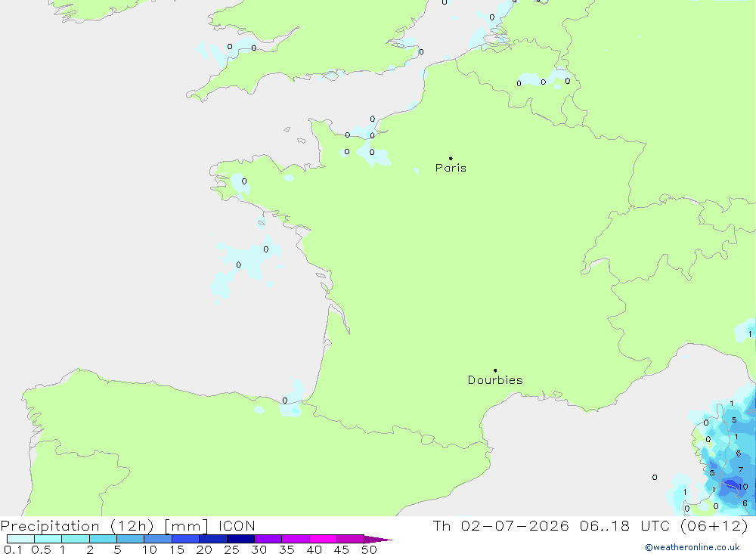Click the '10' precipitation value over Corsica
The image size is (756, 554).
click(743, 487)
